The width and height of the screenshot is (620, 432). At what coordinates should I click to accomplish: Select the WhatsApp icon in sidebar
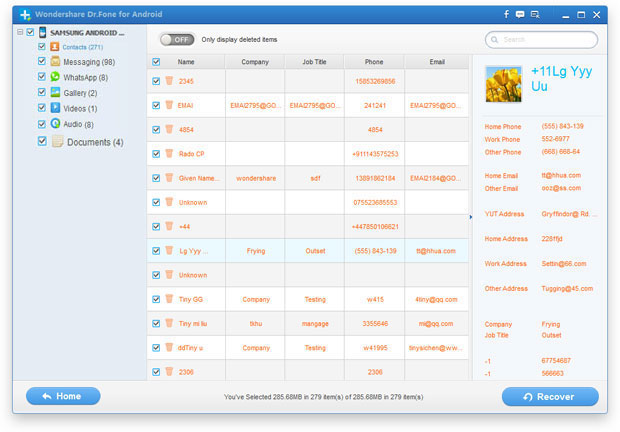pyautogui.click(x=55, y=77)
